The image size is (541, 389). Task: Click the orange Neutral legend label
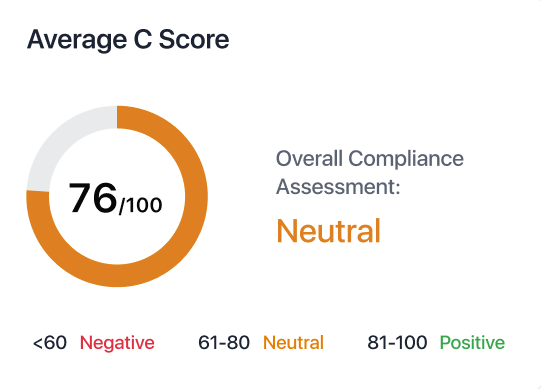(x=293, y=343)
